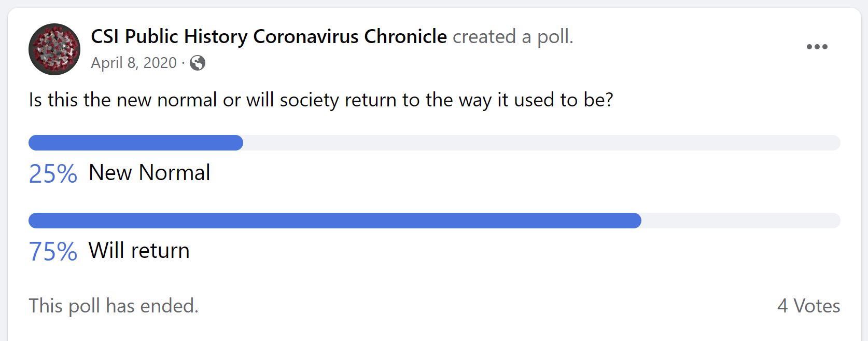Click the April 8, 2020 timestamp
Viewport: 868px width, 341px height.
(134, 63)
